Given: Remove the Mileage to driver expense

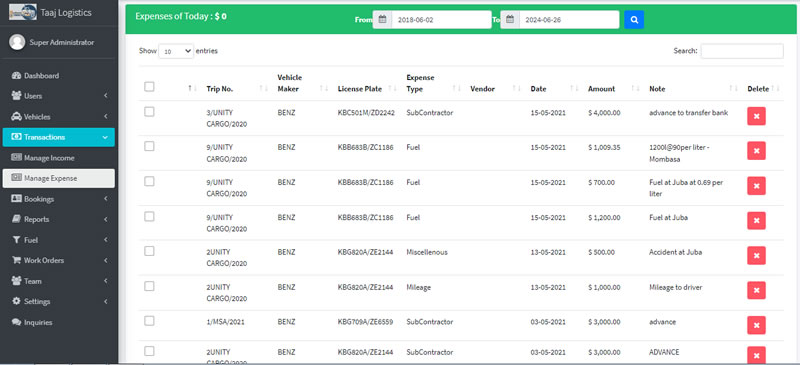Looking at the screenshot, I should click(756, 290).
